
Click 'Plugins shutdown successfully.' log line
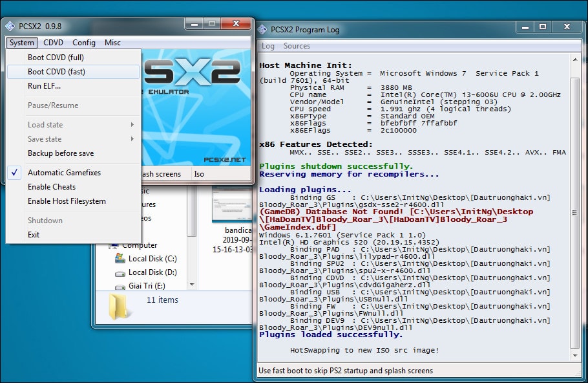tap(336, 166)
